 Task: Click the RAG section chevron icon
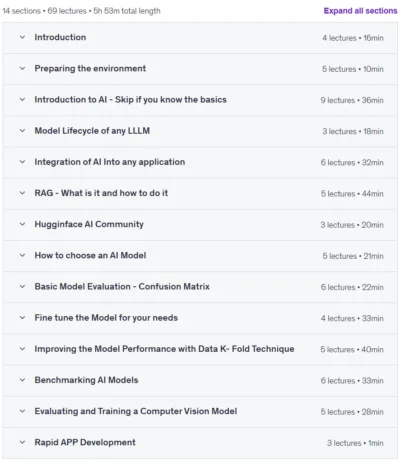(x=22, y=193)
